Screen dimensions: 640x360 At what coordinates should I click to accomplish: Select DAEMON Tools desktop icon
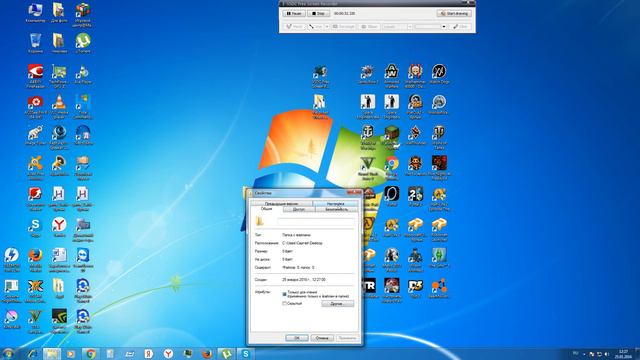(x=11, y=260)
